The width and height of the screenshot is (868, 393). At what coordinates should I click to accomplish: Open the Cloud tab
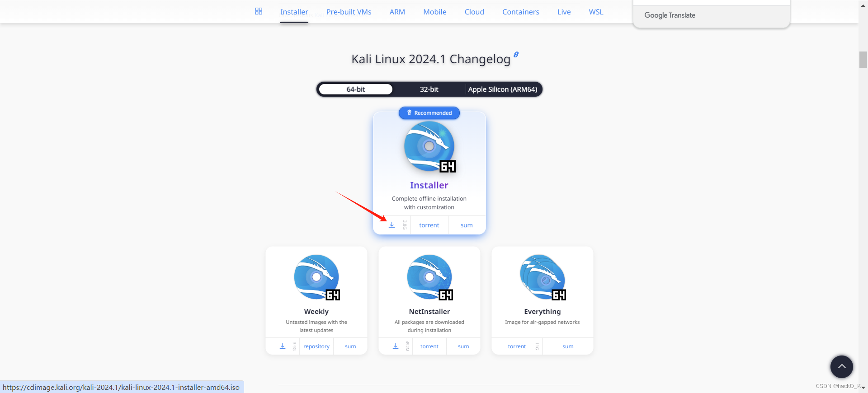point(474,12)
